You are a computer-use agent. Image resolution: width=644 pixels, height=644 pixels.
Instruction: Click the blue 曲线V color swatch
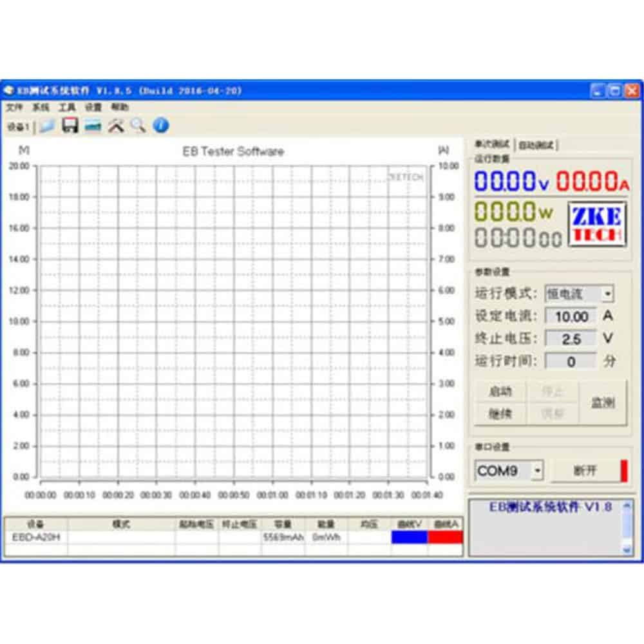[x=409, y=537]
